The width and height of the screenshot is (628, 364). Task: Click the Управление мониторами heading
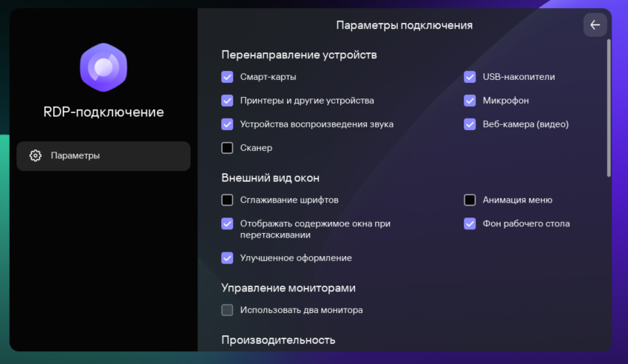(288, 288)
